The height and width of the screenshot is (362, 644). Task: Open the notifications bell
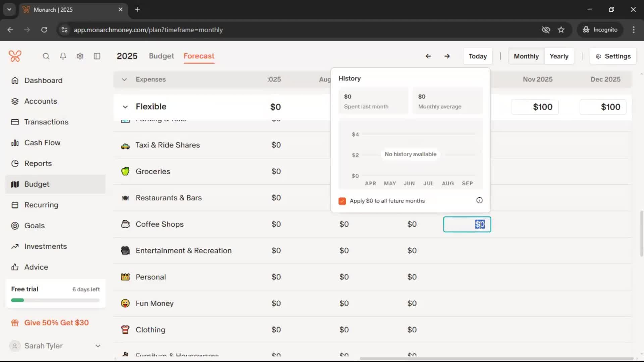point(63,56)
